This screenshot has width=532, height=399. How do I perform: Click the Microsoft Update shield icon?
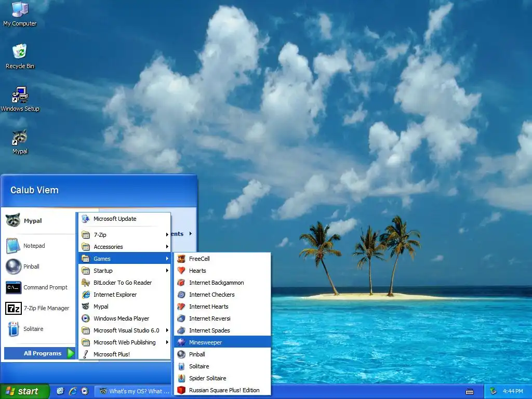86,219
